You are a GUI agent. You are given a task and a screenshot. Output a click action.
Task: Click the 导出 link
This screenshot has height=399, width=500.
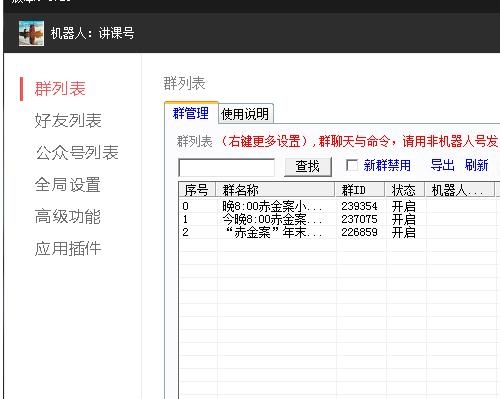coord(442,165)
